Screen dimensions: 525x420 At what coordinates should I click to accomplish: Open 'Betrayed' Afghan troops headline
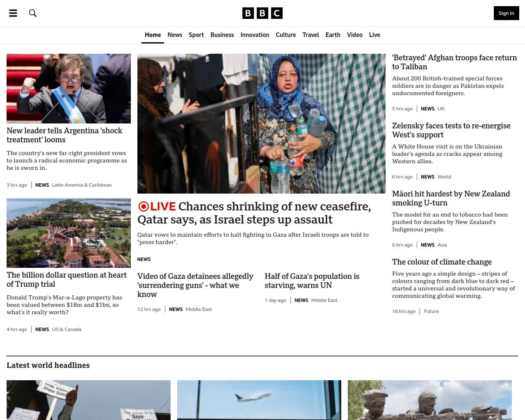point(454,62)
